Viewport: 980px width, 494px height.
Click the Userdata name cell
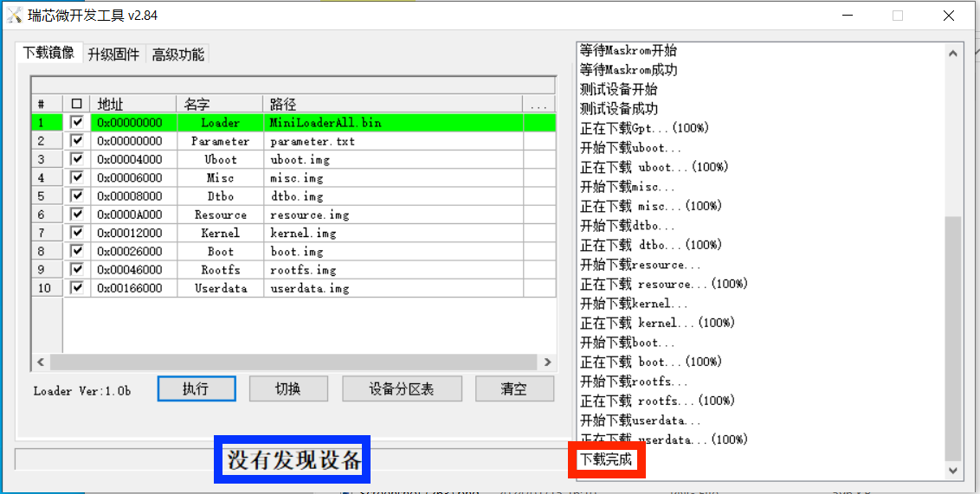click(220, 288)
